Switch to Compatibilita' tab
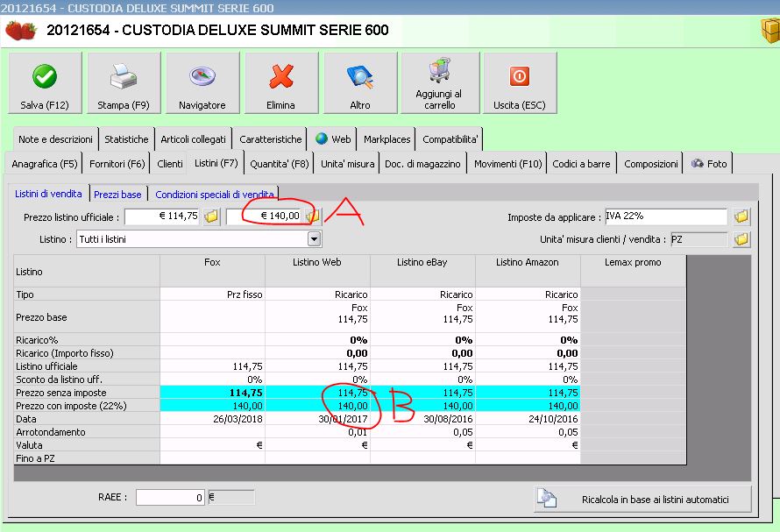Image resolution: width=780 pixels, height=532 pixels. [450, 139]
